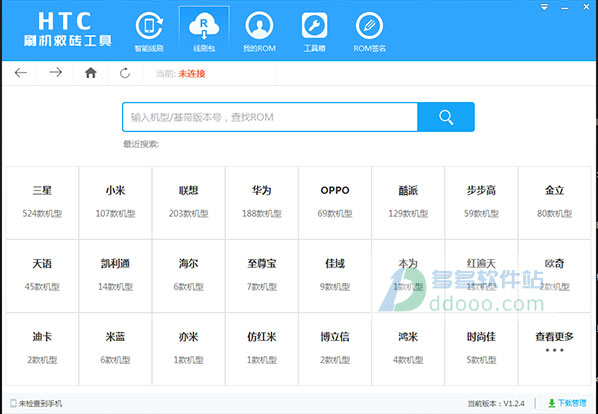
Task: Open the 金立 brand tile
Action: tap(555, 203)
